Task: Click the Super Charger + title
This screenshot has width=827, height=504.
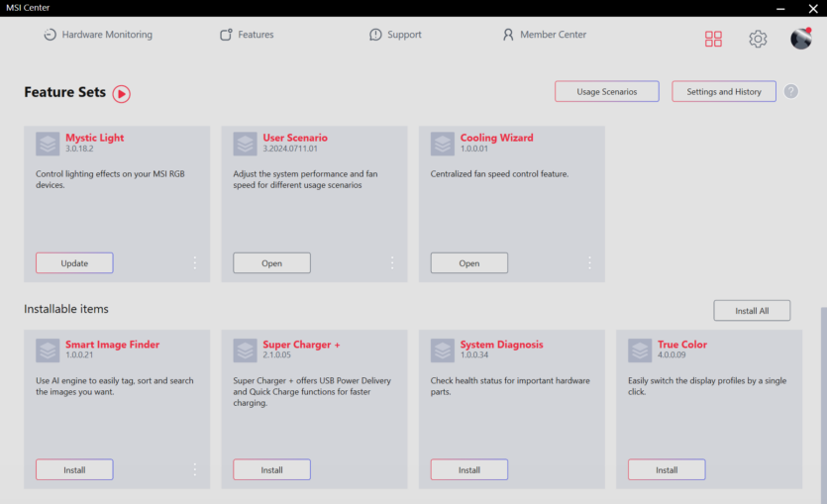Action: [x=301, y=345]
